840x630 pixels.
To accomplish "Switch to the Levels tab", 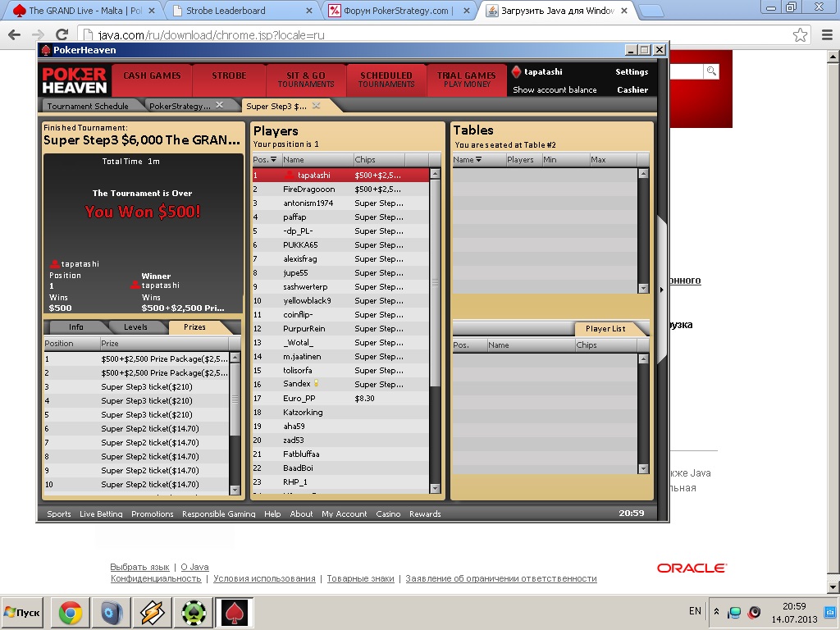I will [135, 327].
